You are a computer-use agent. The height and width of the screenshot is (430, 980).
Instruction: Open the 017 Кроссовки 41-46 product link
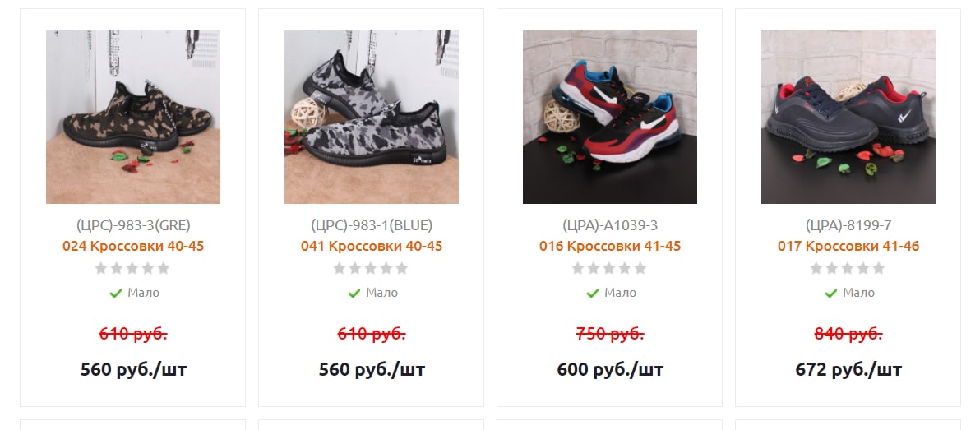click(848, 247)
